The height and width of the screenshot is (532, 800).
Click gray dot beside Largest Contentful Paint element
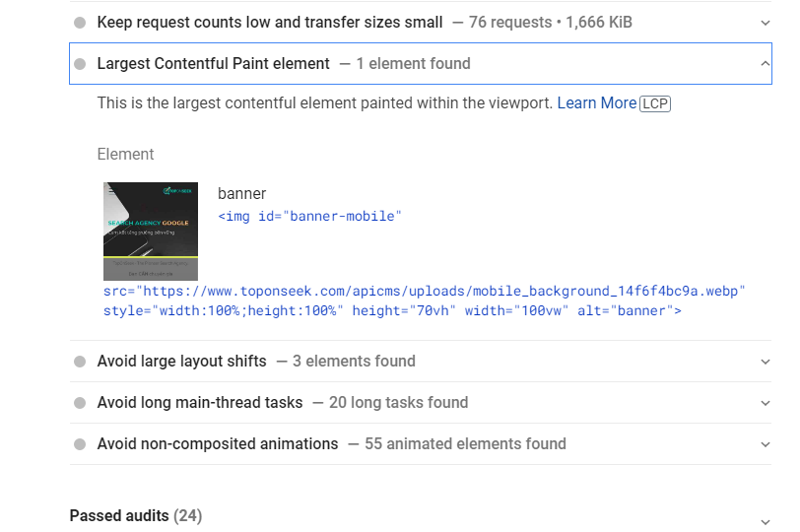[x=80, y=64]
